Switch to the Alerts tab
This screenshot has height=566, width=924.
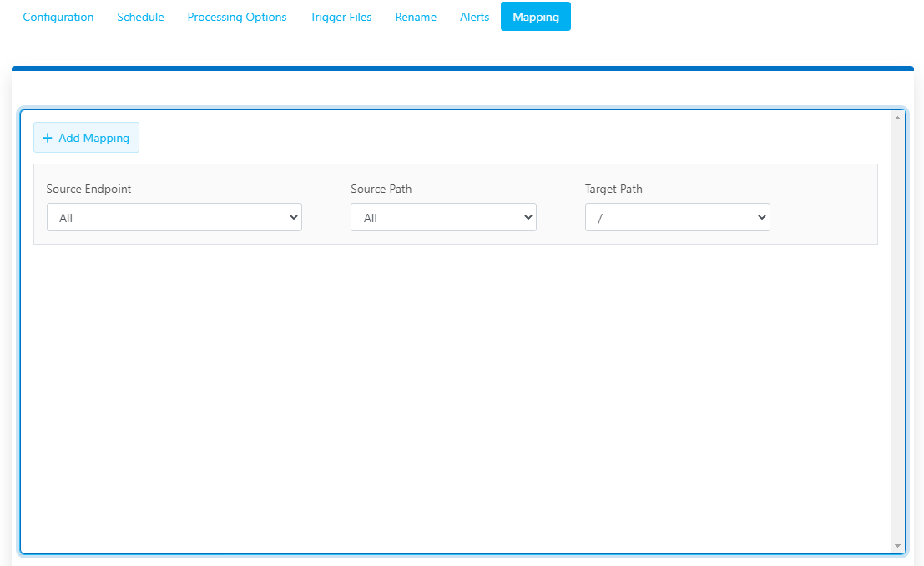(474, 17)
